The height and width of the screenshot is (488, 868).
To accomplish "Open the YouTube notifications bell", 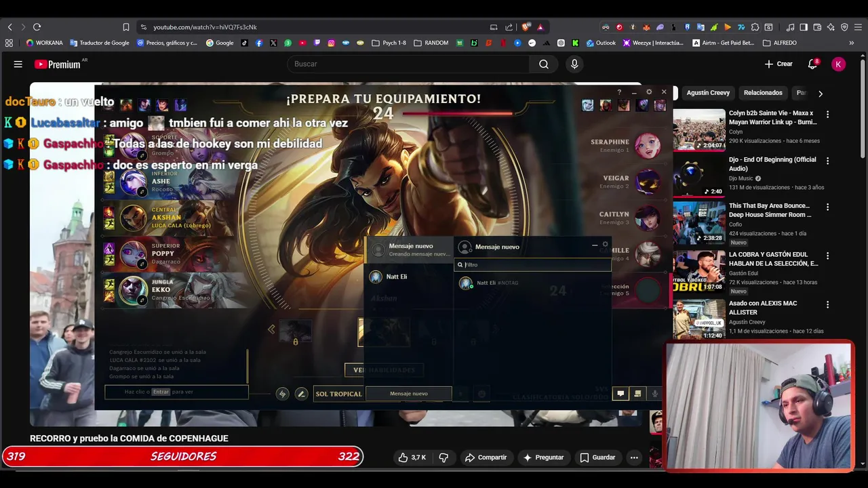I will [x=812, y=64].
